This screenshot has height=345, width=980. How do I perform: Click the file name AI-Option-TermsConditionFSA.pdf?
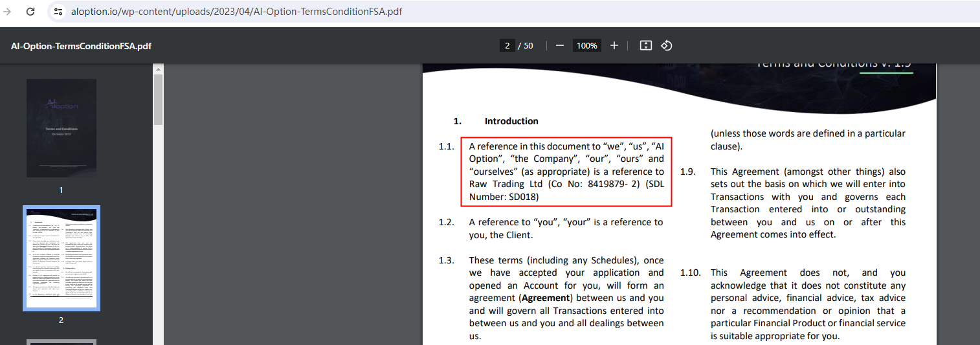82,46
